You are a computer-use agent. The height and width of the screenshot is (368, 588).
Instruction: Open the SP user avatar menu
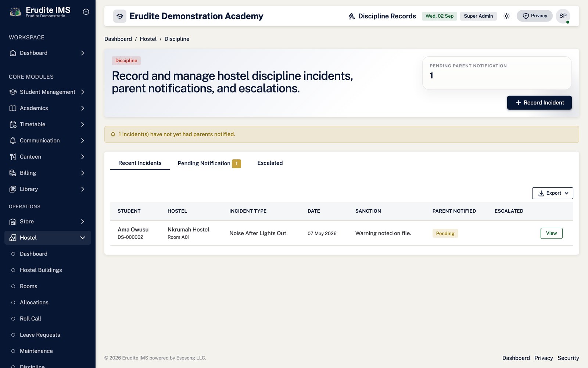(563, 16)
